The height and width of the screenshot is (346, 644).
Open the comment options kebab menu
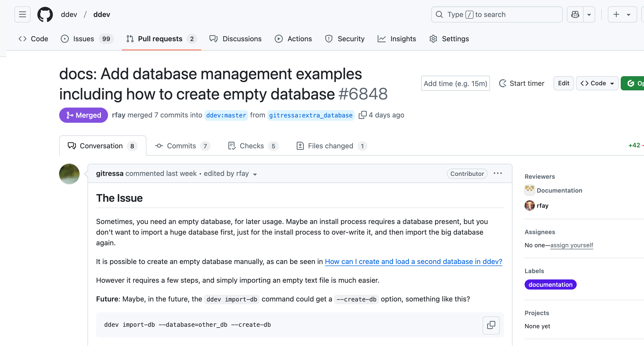coord(498,173)
